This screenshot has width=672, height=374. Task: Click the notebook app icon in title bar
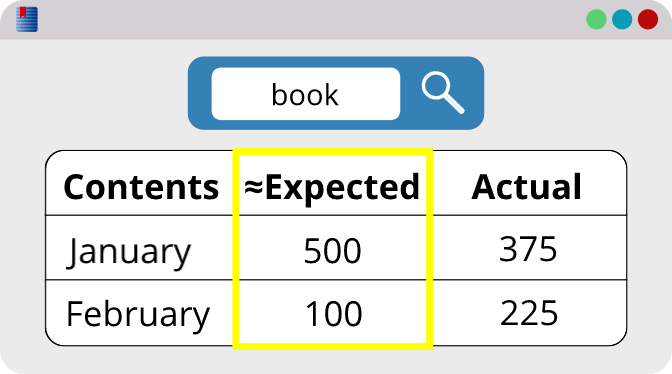pos(27,19)
